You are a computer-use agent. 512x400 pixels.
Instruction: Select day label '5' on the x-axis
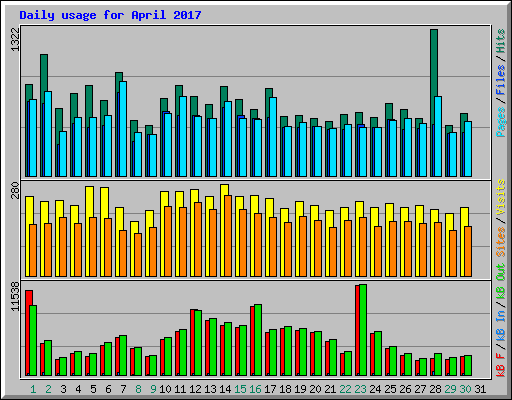(x=93, y=389)
